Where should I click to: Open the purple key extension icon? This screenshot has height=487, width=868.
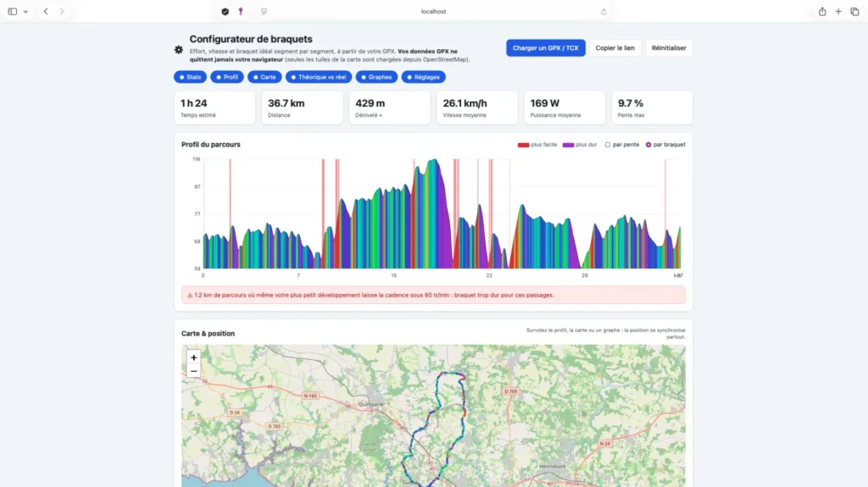(x=240, y=11)
